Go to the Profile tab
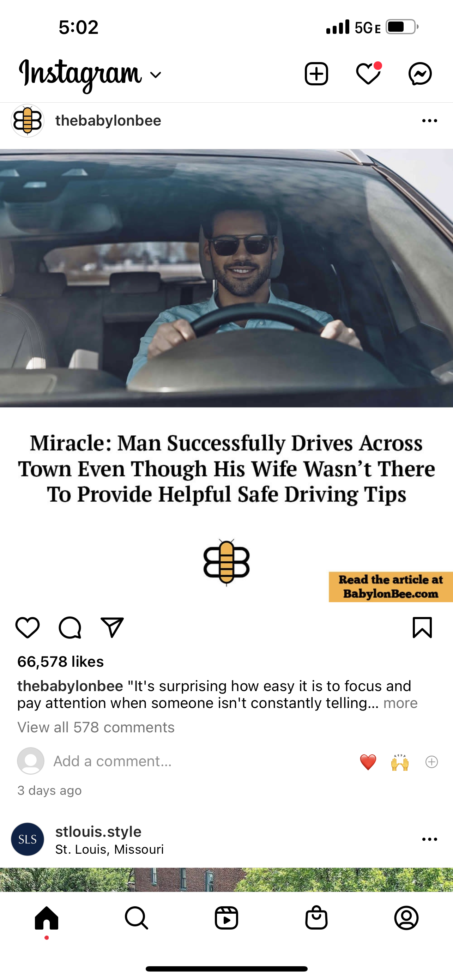Viewport: 453px width, 980px height. pos(406,918)
